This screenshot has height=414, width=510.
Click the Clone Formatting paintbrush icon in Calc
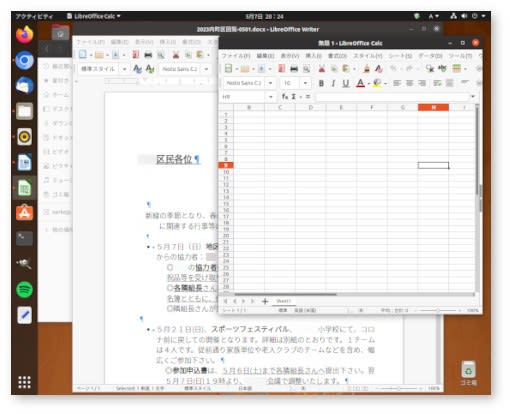(367, 69)
